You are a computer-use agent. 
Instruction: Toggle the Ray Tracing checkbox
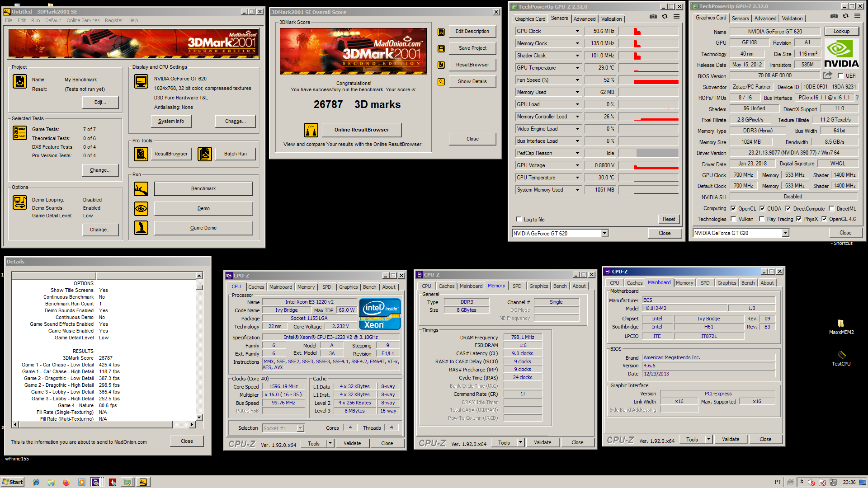(x=762, y=219)
